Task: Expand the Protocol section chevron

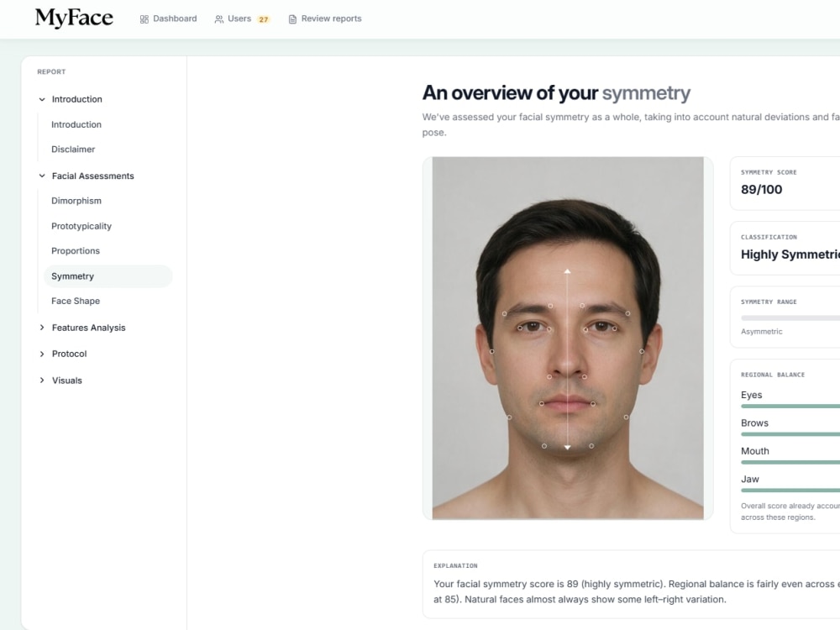Action: [x=42, y=354]
